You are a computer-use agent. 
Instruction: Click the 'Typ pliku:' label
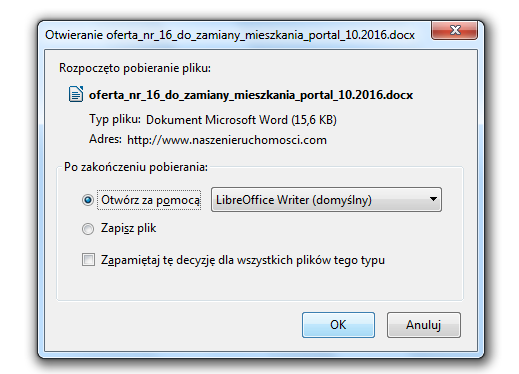[115, 119]
